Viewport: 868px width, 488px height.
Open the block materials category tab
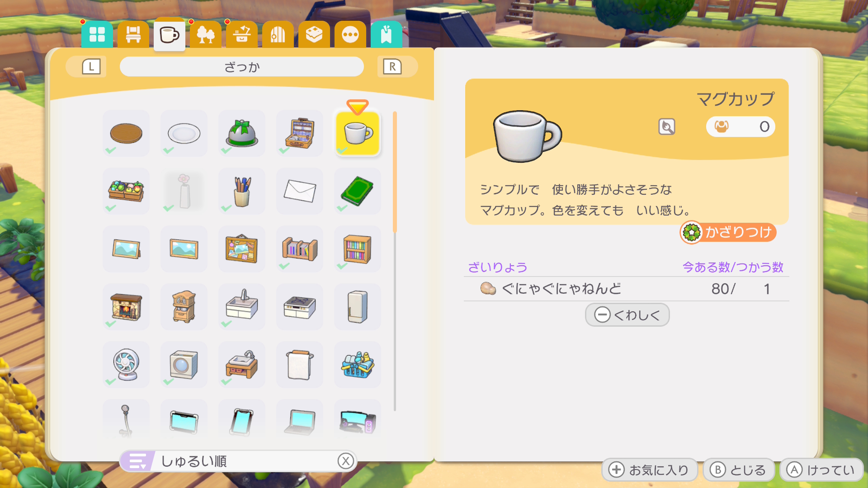pyautogui.click(x=314, y=34)
